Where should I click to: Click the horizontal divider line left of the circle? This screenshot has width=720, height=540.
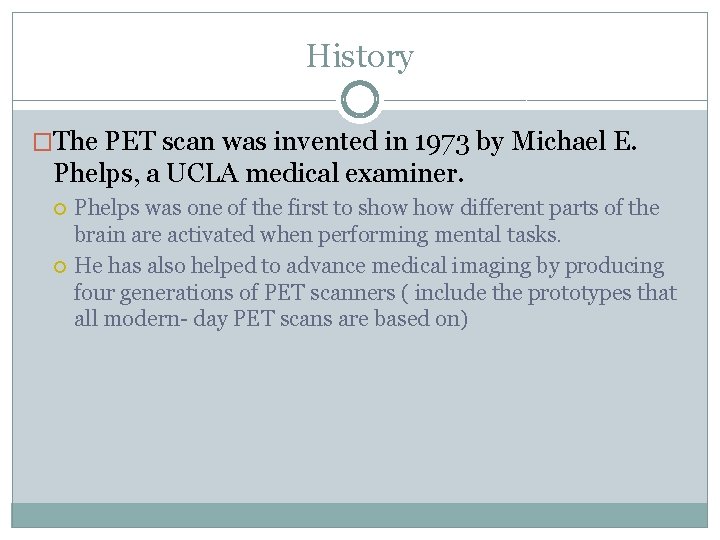click(x=175, y=101)
